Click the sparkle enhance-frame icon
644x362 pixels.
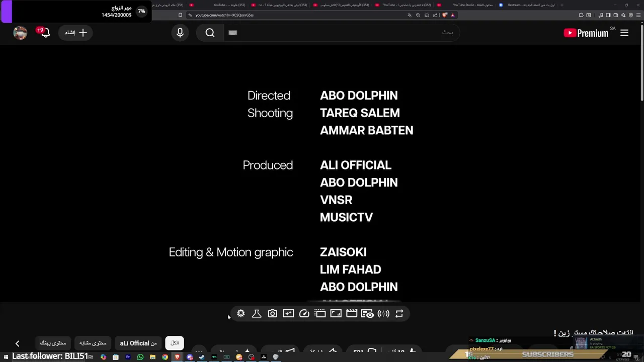(x=288, y=313)
